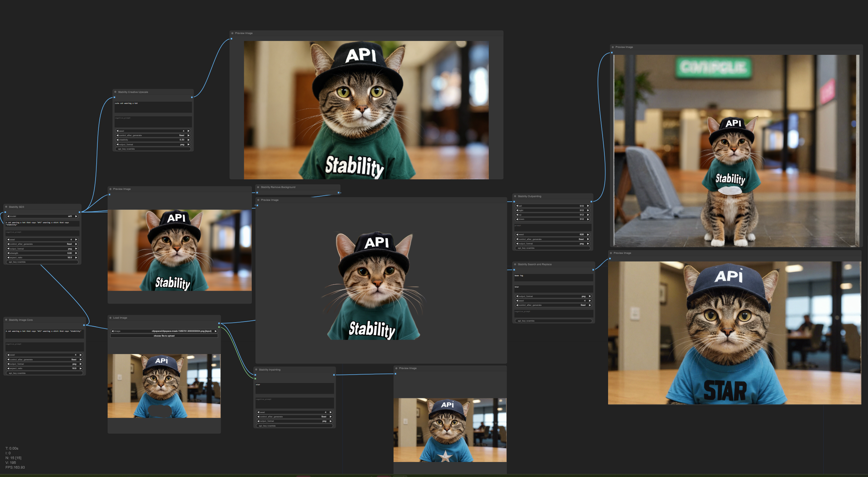The width and height of the screenshot is (868, 477).
Task: Click the 'FPS:163.93' status text
Action: tap(15, 467)
